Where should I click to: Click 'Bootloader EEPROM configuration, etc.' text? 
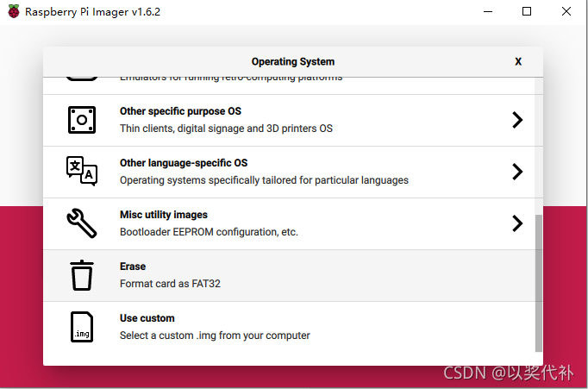tap(209, 232)
